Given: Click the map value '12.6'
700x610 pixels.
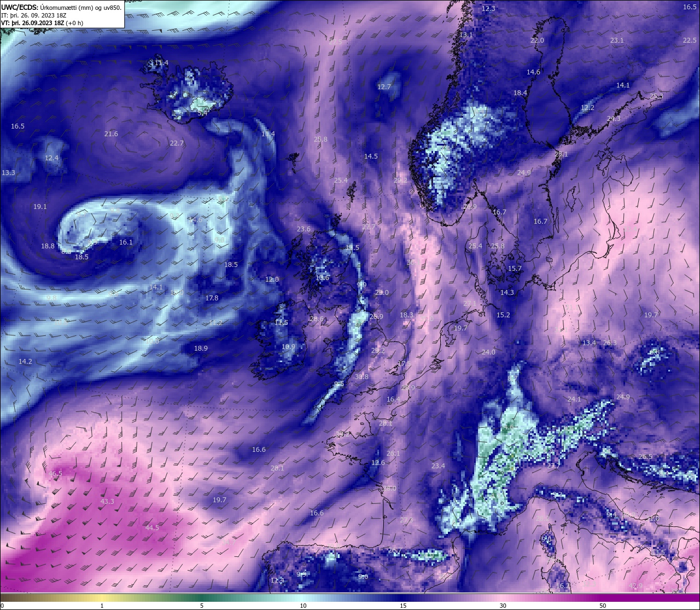Looking at the screenshot, I should coord(378,462).
